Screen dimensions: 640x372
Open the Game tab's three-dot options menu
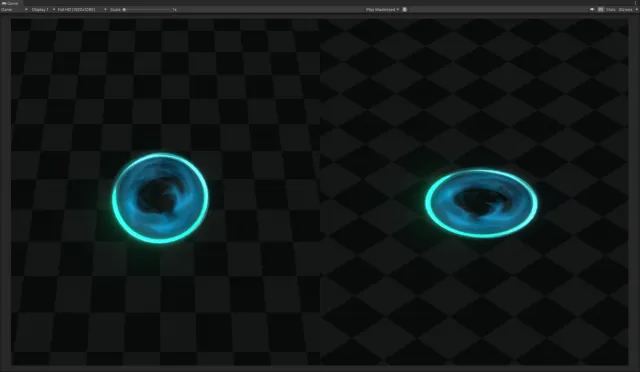point(636,3)
